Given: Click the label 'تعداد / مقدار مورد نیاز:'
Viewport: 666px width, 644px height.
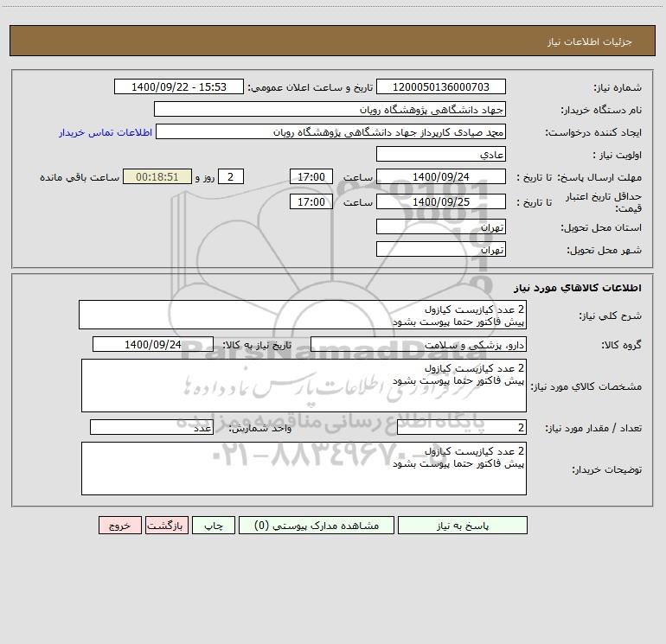Looking at the screenshot, I should pos(593,429).
